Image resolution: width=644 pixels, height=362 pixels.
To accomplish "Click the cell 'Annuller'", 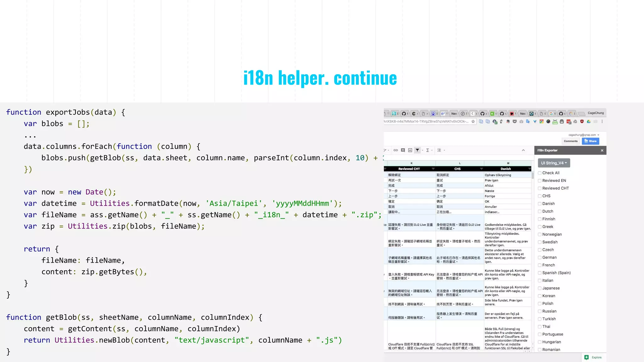I will (508, 207).
